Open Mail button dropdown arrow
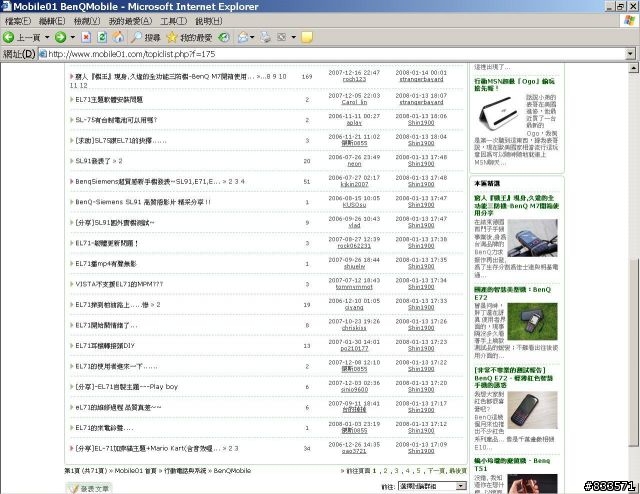 pos(252,38)
